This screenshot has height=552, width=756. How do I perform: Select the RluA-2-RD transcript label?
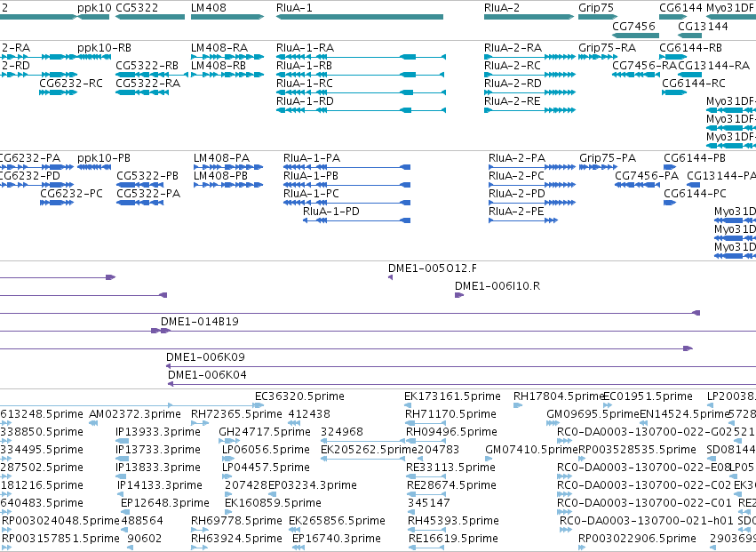click(x=513, y=84)
